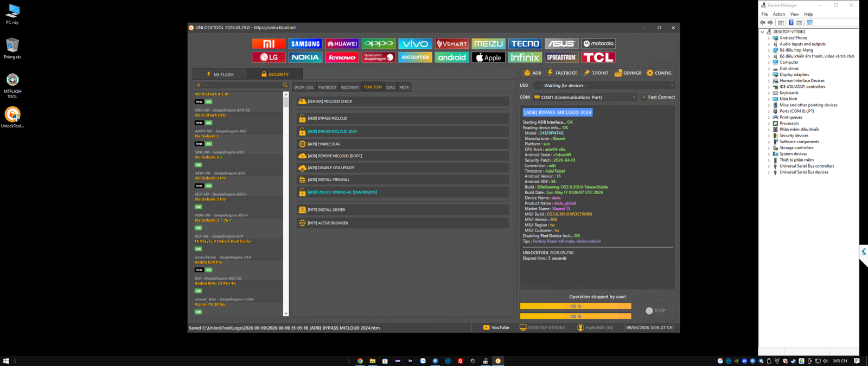Switch to the SECURITY tab

[x=275, y=74]
